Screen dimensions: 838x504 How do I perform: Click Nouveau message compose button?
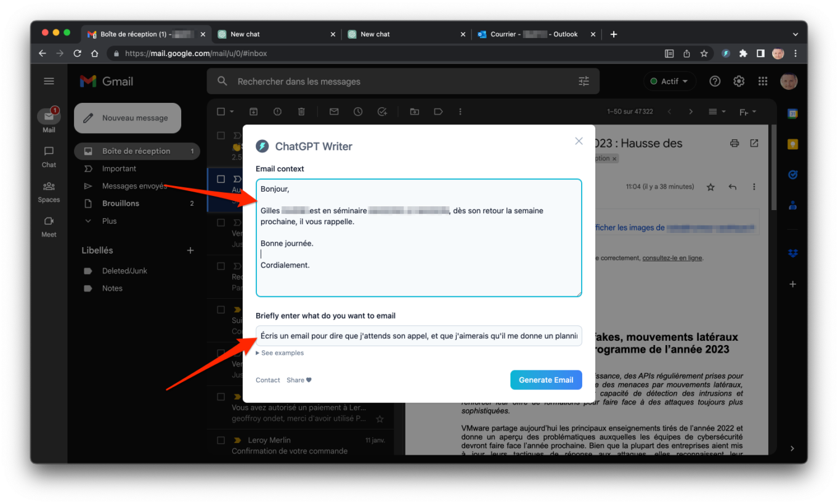coord(128,118)
